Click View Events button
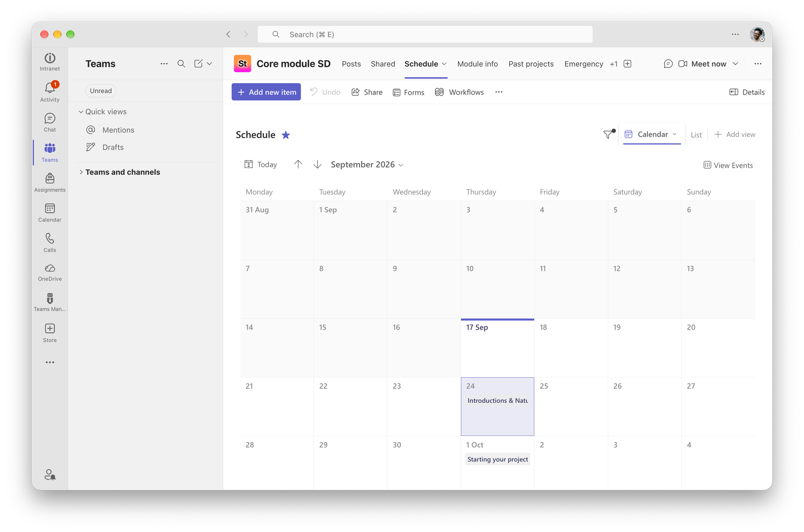The image size is (804, 532). 728,165
